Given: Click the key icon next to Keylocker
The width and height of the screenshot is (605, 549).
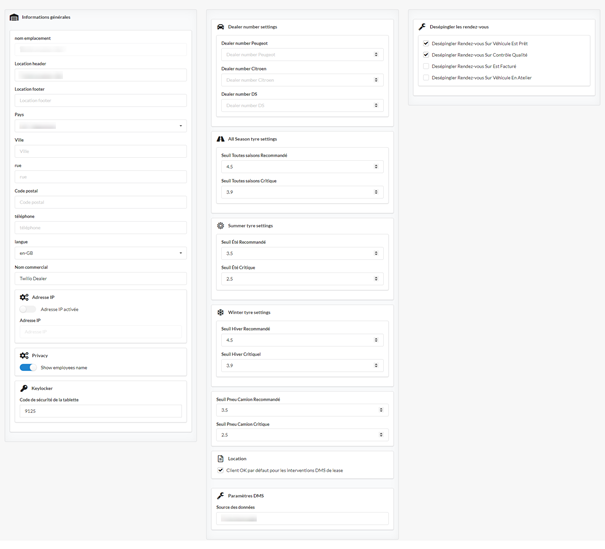Looking at the screenshot, I should [24, 389].
